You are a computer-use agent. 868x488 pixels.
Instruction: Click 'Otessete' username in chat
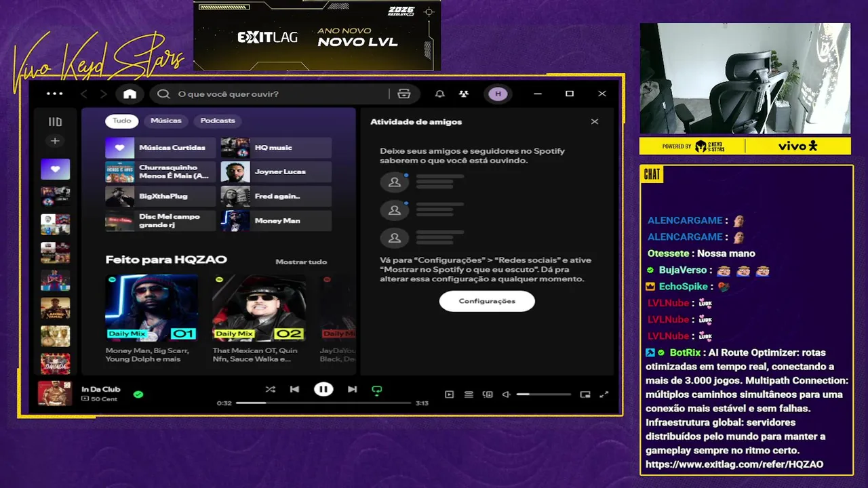coord(667,253)
